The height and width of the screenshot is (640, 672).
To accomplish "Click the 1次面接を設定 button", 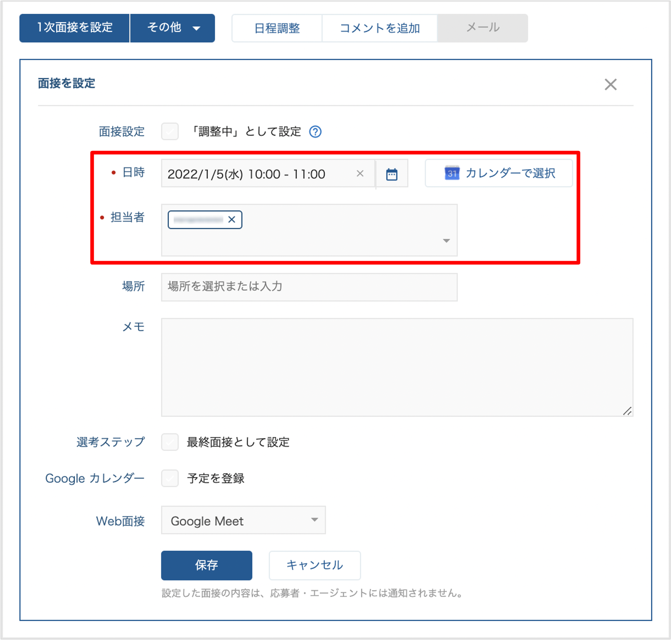I will pyautogui.click(x=74, y=28).
